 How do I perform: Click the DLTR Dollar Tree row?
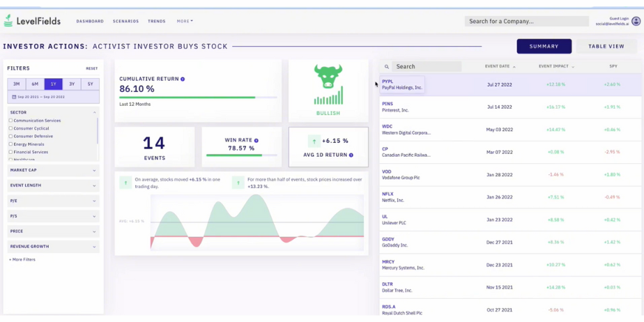pyautogui.click(x=510, y=287)
